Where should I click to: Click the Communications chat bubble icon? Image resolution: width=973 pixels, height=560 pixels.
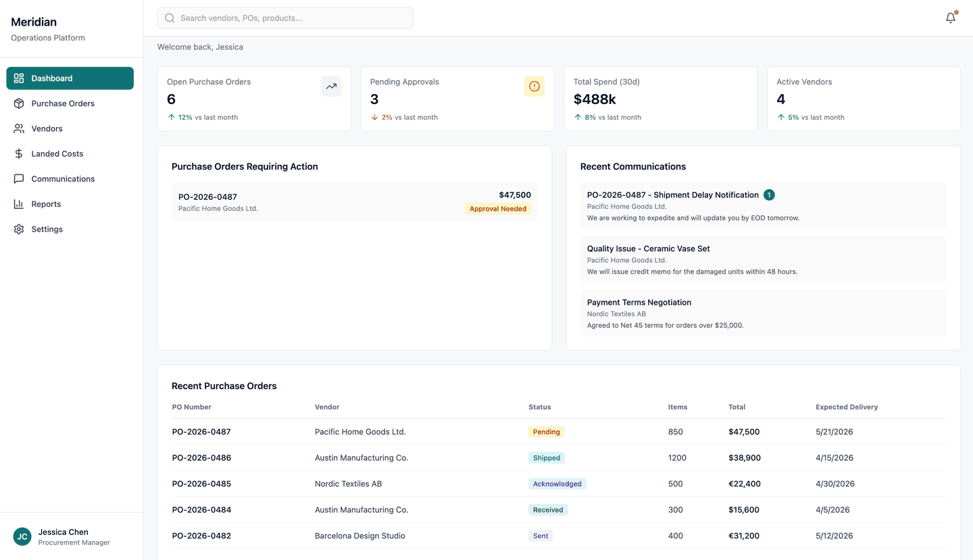click(x=18, y=178)
